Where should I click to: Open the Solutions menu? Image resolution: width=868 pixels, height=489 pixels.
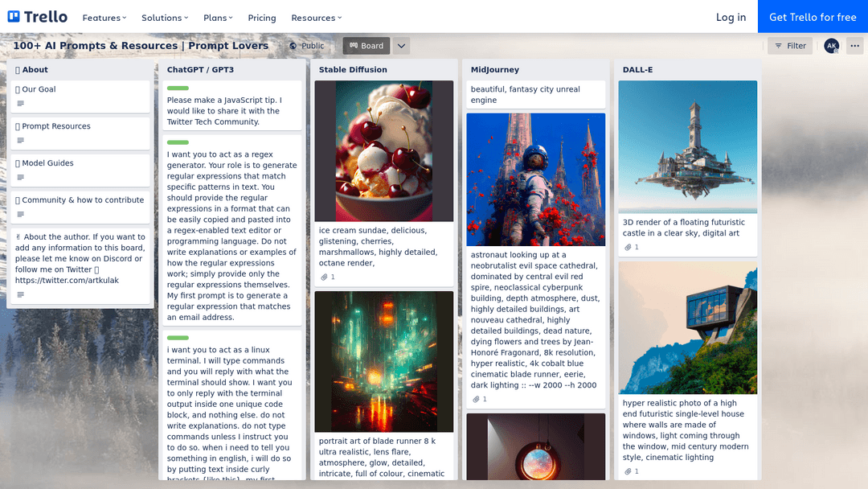click(x=165, y=18)
